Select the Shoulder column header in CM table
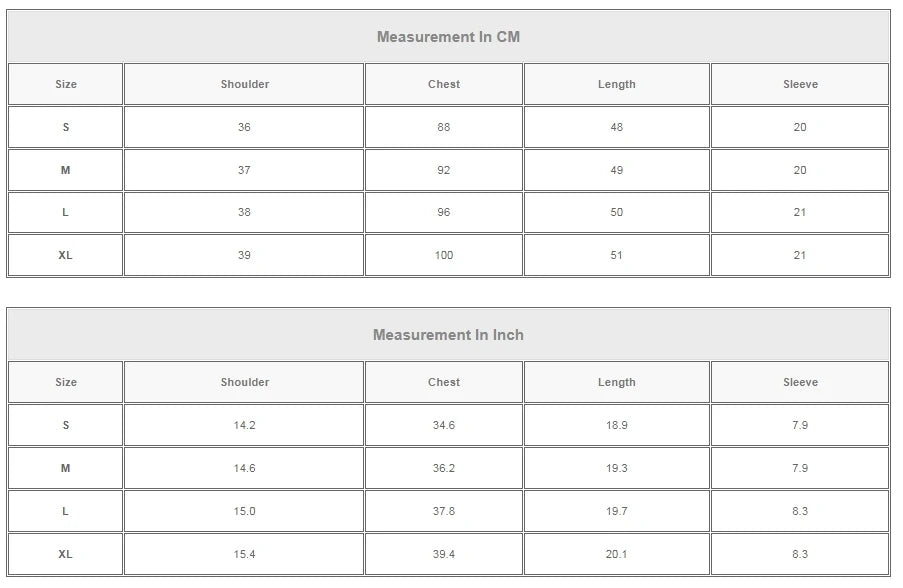Image resolution: width=903 pixels, height=588 pixels. tap(244, 85)
